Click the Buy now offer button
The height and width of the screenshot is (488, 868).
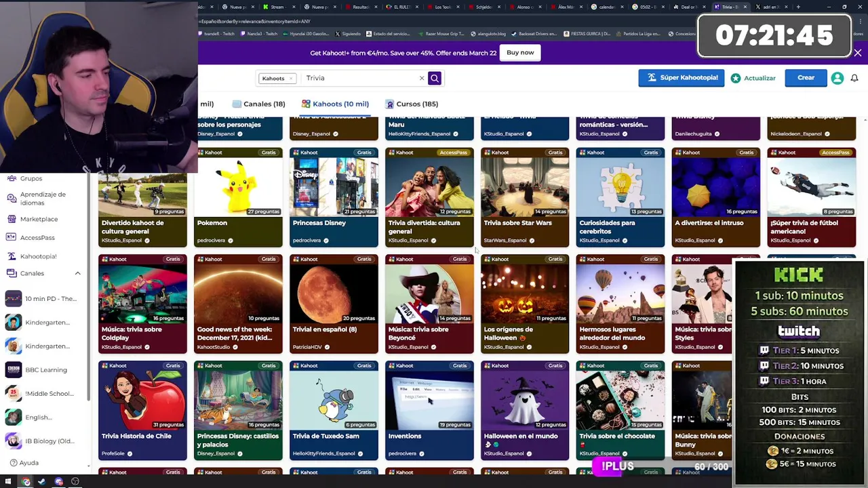click(520, 52)
